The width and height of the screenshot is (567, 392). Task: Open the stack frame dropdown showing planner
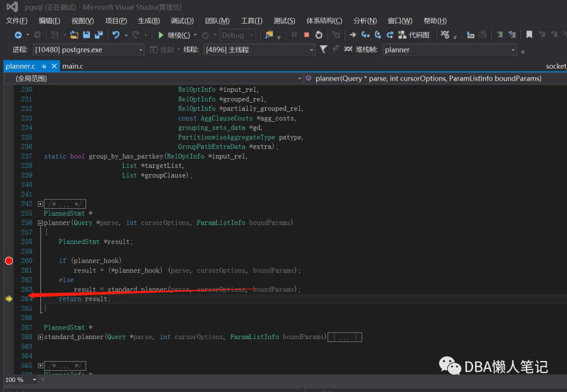(513, 50)
